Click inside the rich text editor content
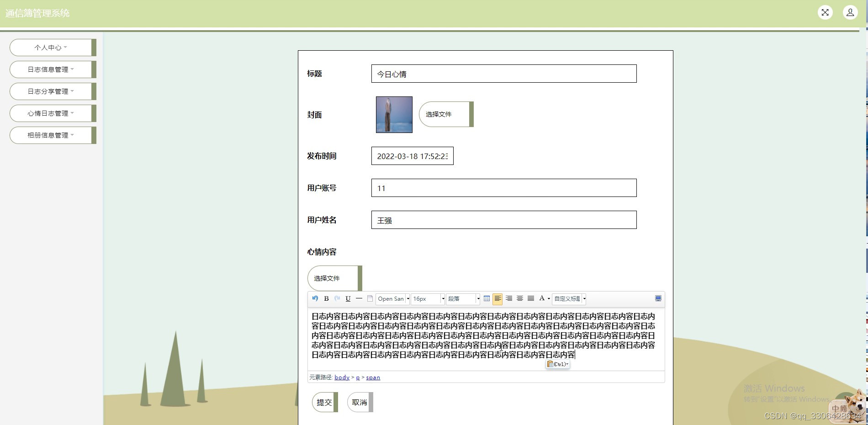 (x=486, y=338)
